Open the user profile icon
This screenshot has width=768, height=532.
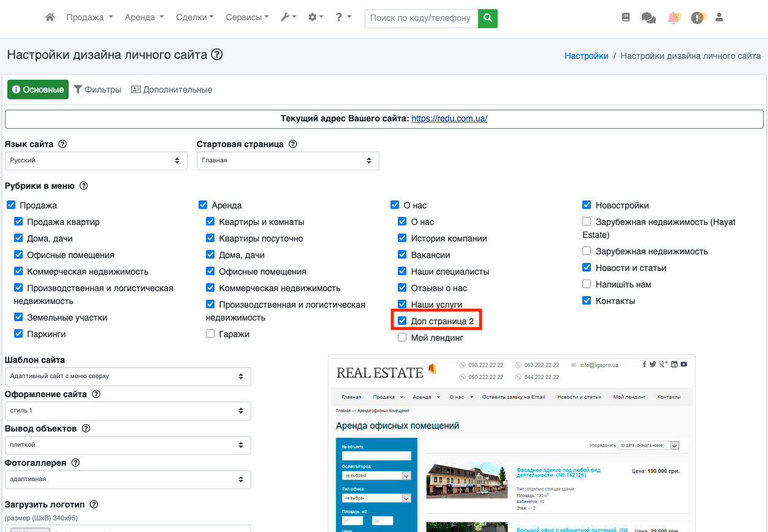(719, 18)
